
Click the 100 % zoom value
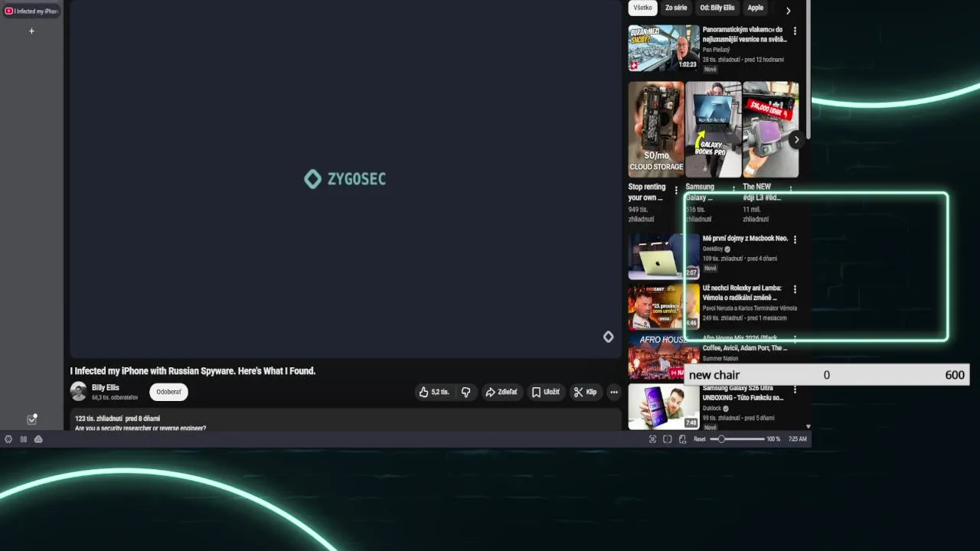(773, 439)
